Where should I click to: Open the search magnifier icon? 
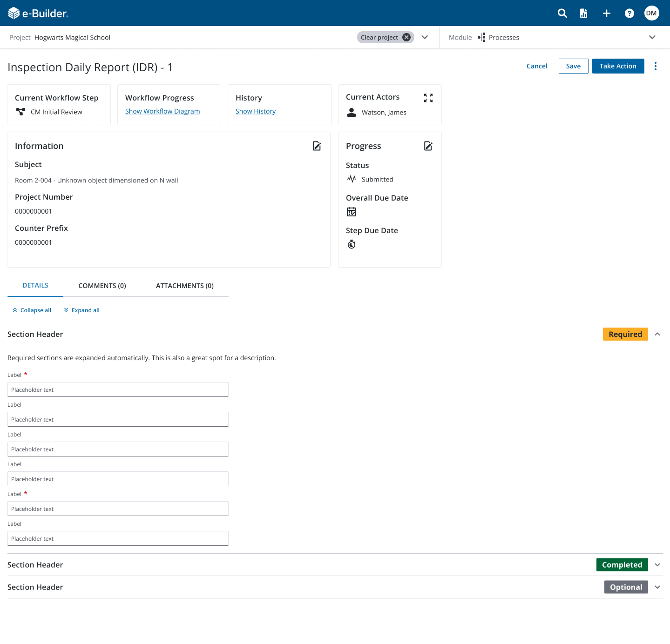click(562, 13)
